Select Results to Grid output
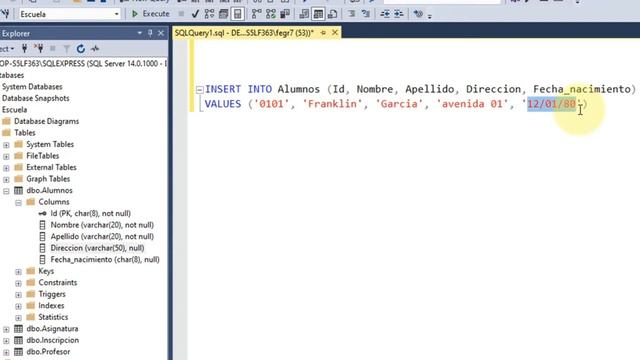The image size is (640, 360). 318,14
